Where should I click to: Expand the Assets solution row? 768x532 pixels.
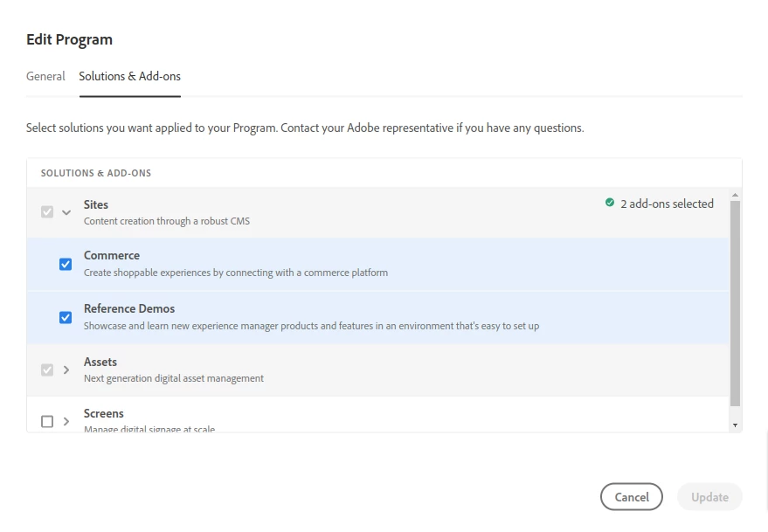pos(66,370)
